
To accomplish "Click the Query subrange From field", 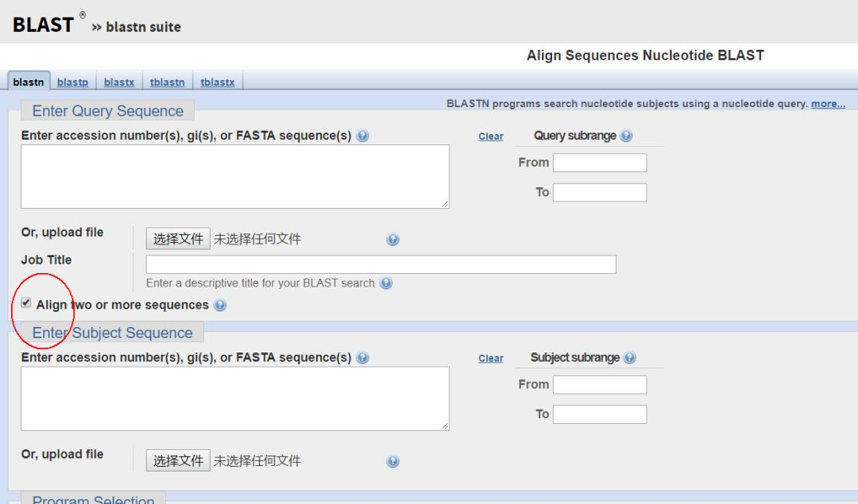I will (x=600, y=163).
